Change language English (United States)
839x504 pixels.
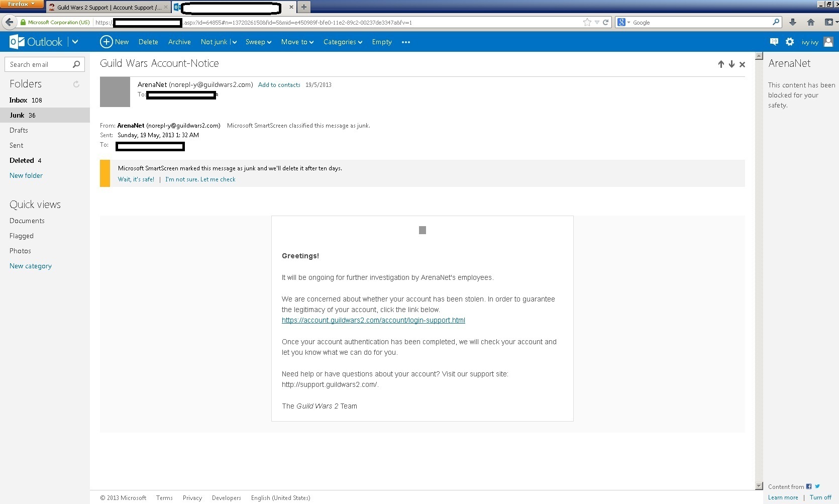(x=281, y=498)
